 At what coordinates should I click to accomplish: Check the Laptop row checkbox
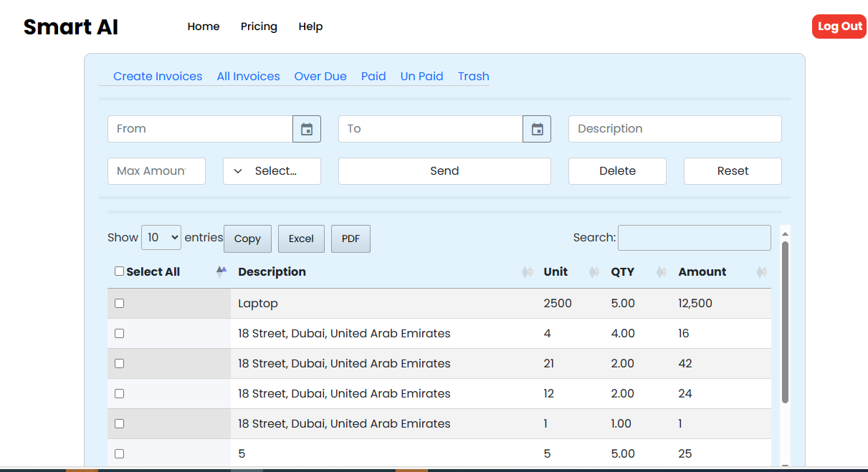[119, 304]
